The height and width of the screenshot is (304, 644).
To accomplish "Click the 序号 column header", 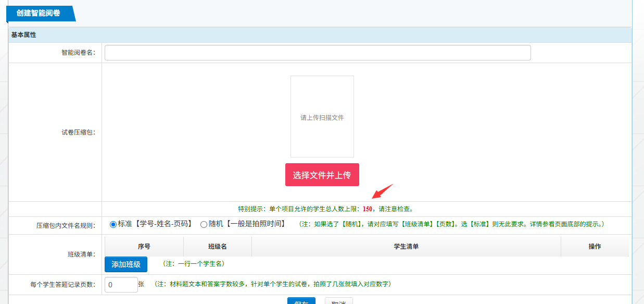I will tap(144, 247).
